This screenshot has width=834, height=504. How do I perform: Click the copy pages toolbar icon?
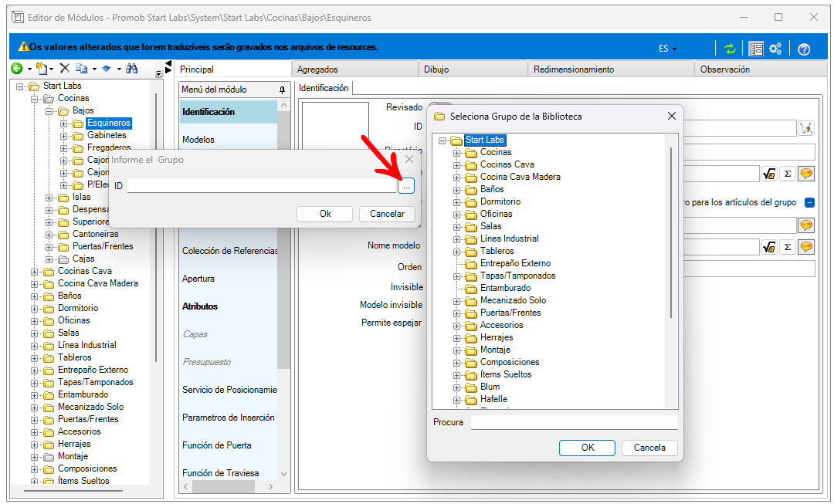pyautogui.click(x=81, y=68)
